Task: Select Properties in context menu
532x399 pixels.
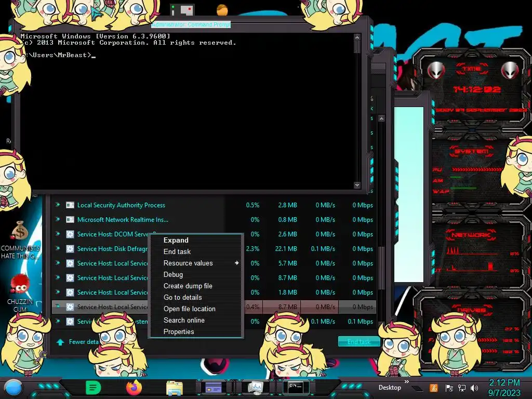Action: (x=179, y=332)
